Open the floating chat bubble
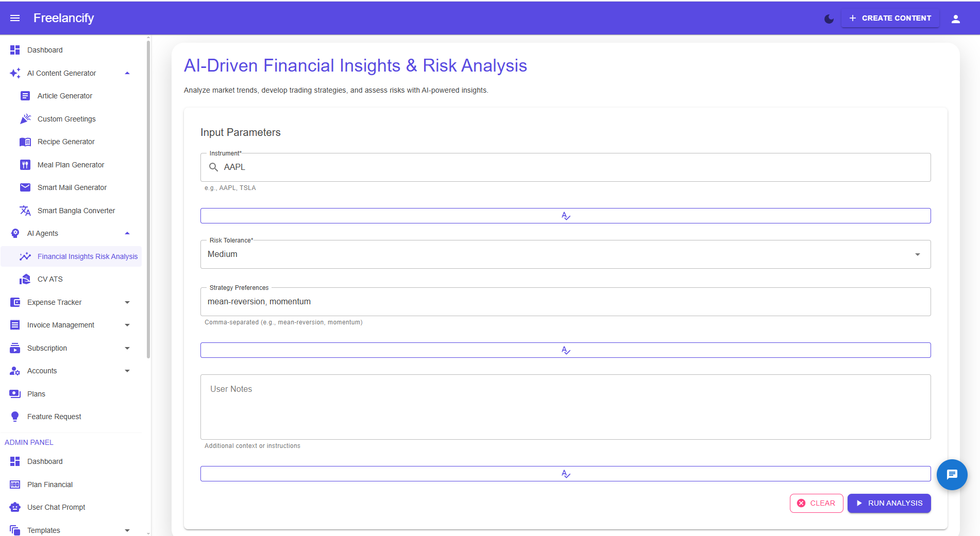 [952, 474]
